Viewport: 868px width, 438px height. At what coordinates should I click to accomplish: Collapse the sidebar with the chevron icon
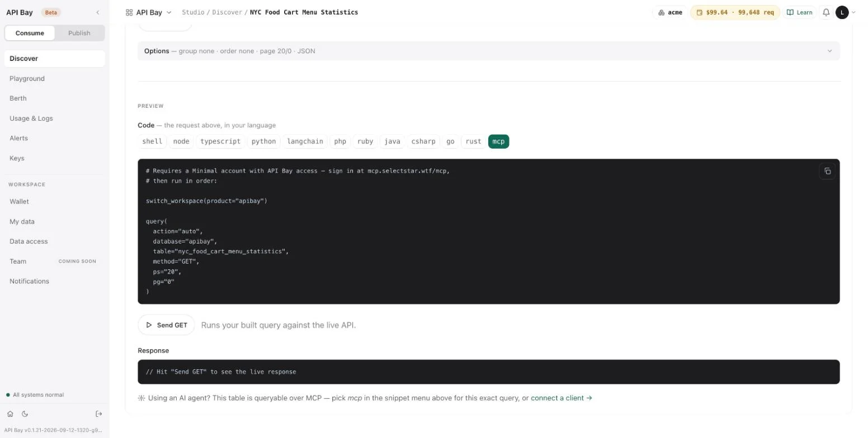point(98,12)
